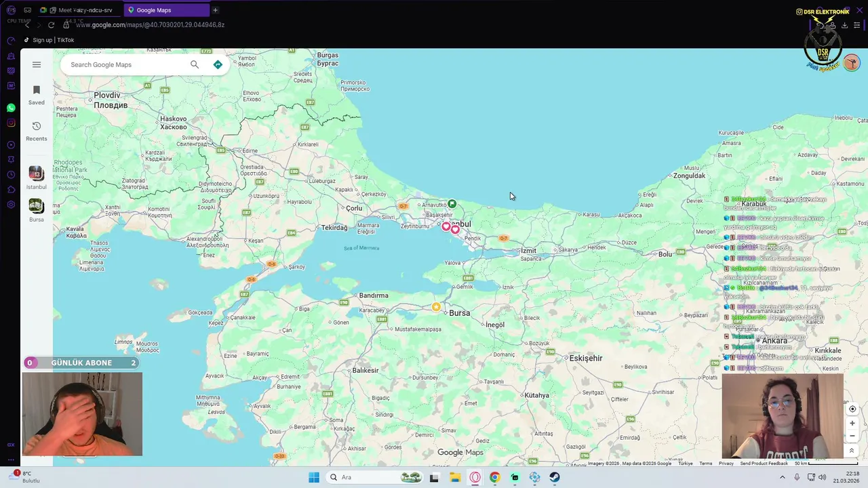This screenshot has height=488, width=868.
Task: Open Opera sidebar settings gear
Action: (x=11, y=205)
